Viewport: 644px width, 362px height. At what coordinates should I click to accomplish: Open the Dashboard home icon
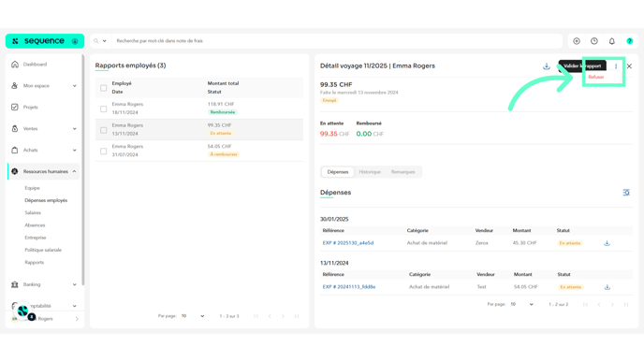15,64
